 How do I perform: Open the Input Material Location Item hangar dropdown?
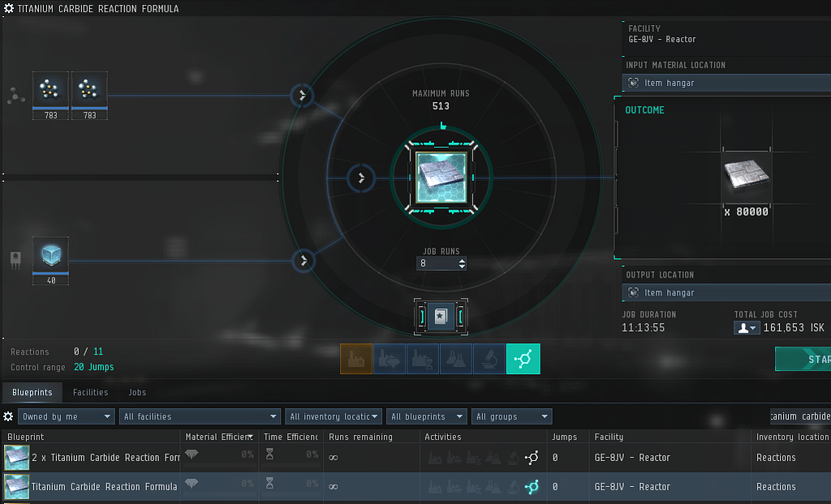pos(726,83)
